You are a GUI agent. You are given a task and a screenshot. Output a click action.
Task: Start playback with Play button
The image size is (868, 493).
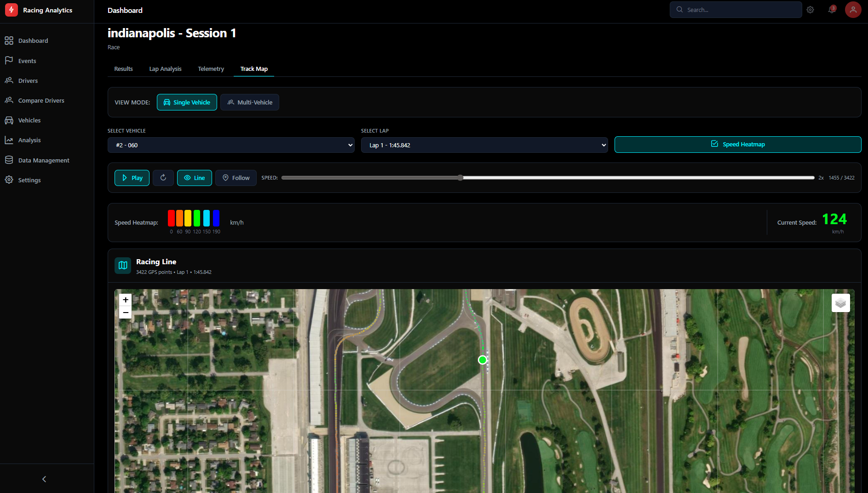click(132, 178)
